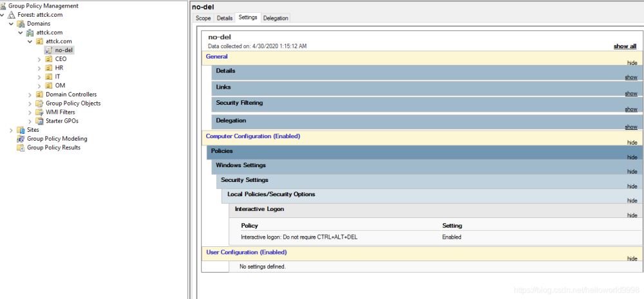Switch to the Scope tab
This screenshot has width=644, height=299.
(x=203, y=18)
